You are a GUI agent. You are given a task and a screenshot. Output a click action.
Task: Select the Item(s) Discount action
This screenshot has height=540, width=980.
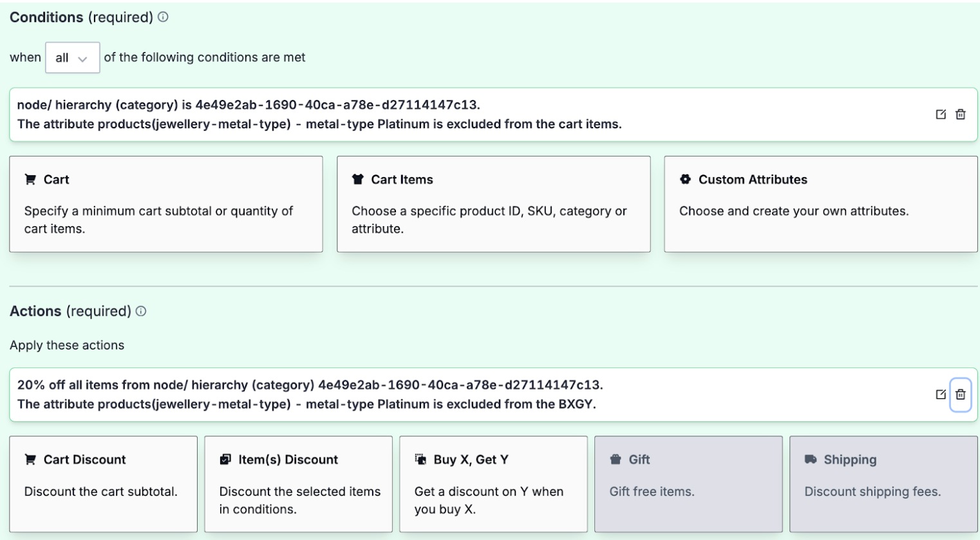pos(298,483)
